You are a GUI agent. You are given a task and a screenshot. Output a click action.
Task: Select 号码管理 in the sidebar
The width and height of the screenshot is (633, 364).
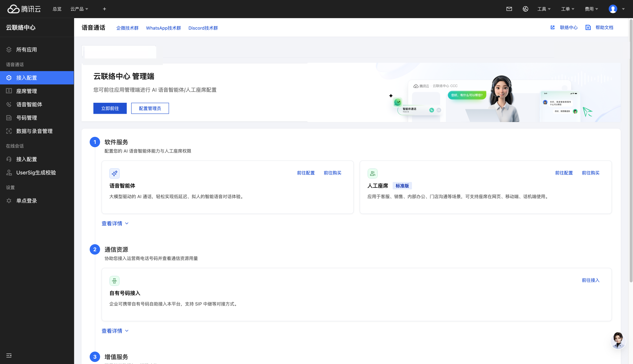[37, 118]
